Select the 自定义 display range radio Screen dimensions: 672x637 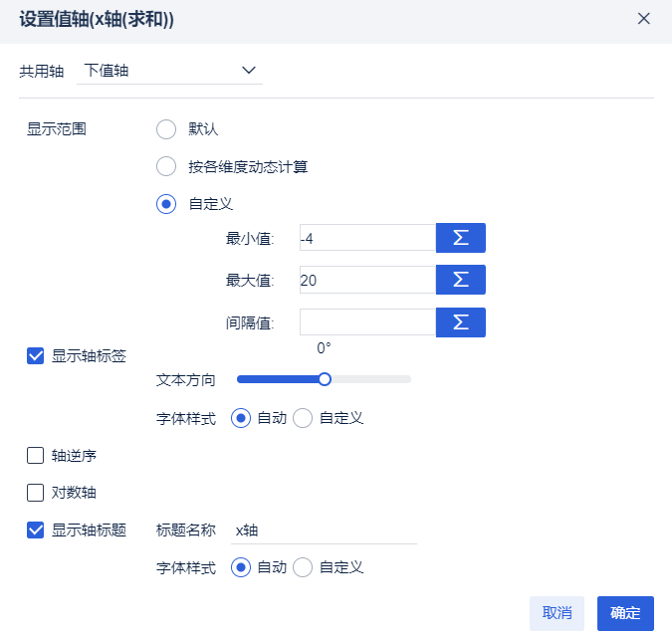point(166,204)
